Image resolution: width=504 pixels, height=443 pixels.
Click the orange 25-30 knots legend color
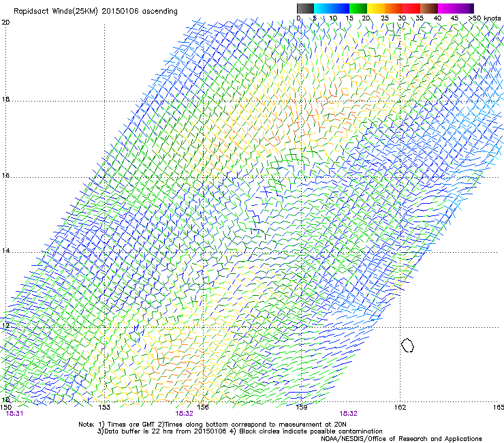(x=394, y=8)
